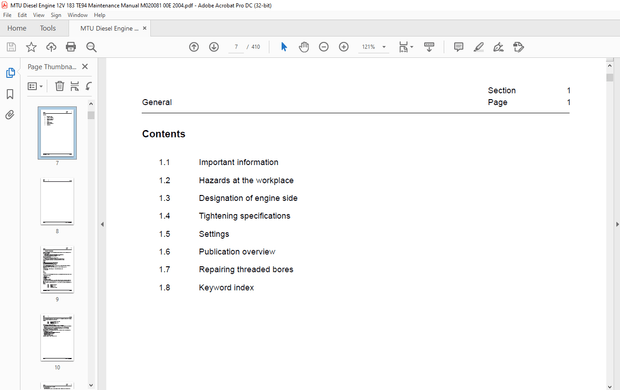Click 'Publication overview' entry

click(x=237, y=252)
